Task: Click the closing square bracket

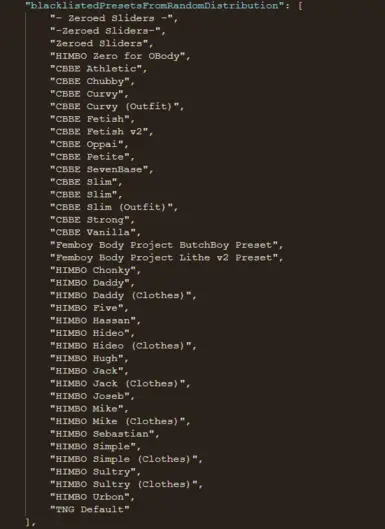Action: tap(28, 522)
